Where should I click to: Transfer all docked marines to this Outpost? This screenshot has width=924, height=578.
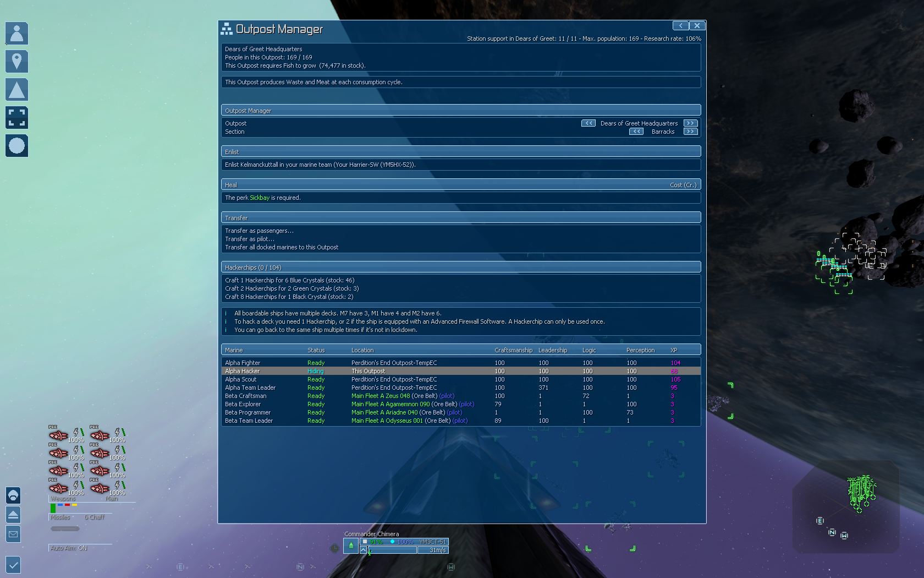[282, 247]
